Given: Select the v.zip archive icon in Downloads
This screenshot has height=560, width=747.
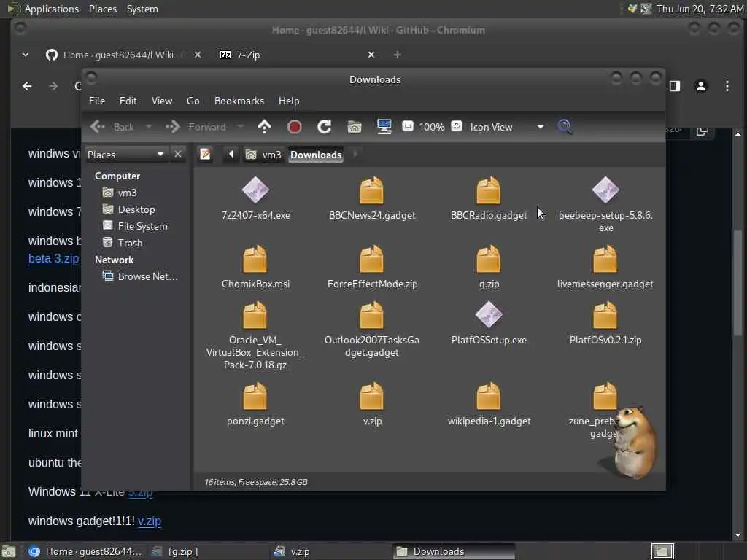Looking at the screenshot, I should 371,396.
